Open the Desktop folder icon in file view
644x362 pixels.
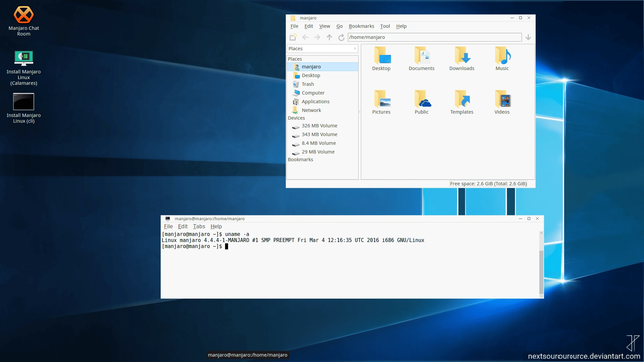point(381,59)
